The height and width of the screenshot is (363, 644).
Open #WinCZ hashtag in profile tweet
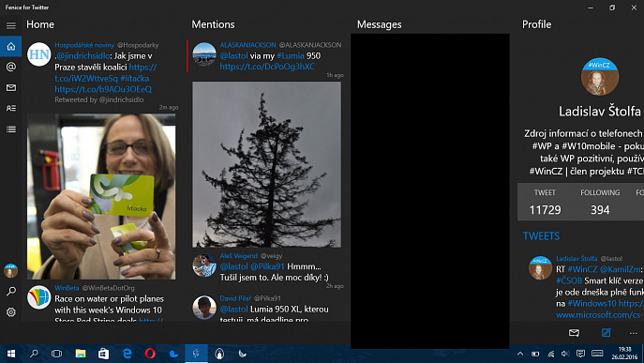tap(582, 269)
